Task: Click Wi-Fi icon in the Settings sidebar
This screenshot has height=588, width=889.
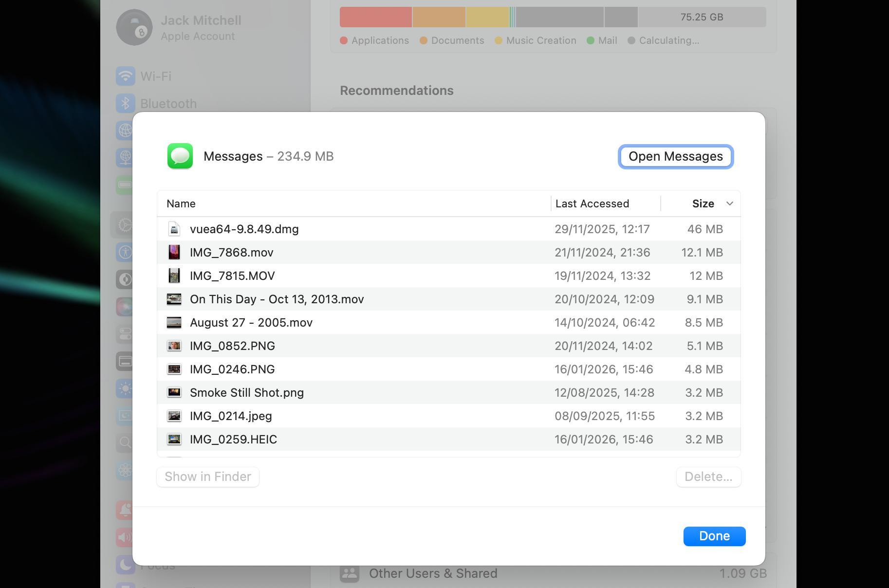Action: coord(126,76)
